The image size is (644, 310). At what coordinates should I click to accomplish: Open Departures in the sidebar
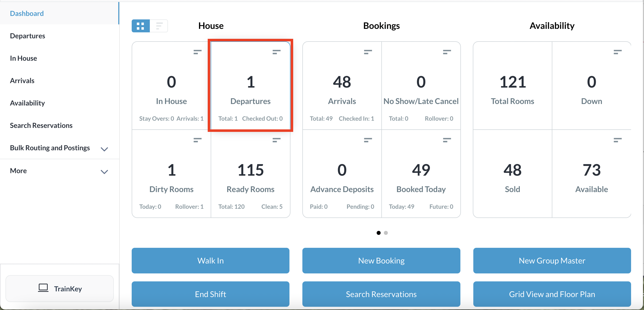click(x=28, y=36)
